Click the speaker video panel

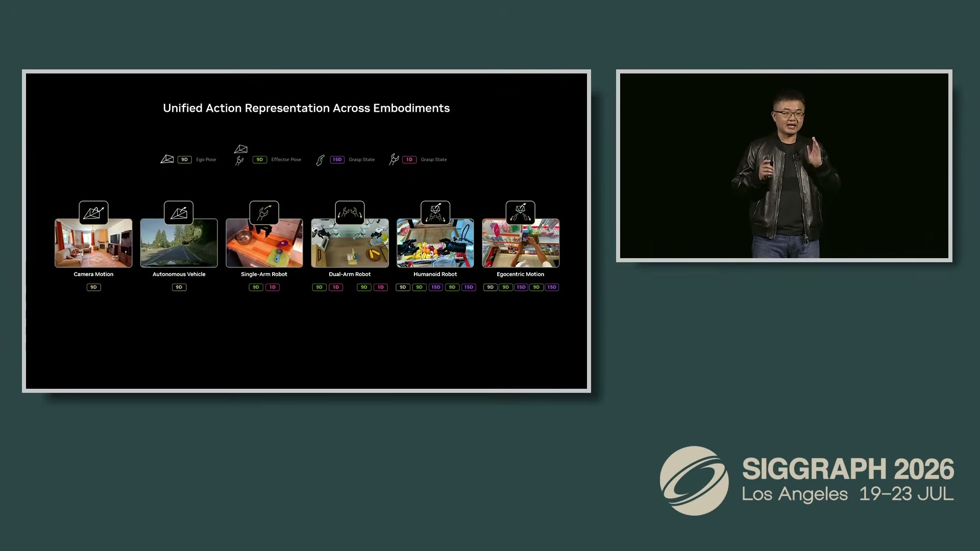(x=784, y=166)
